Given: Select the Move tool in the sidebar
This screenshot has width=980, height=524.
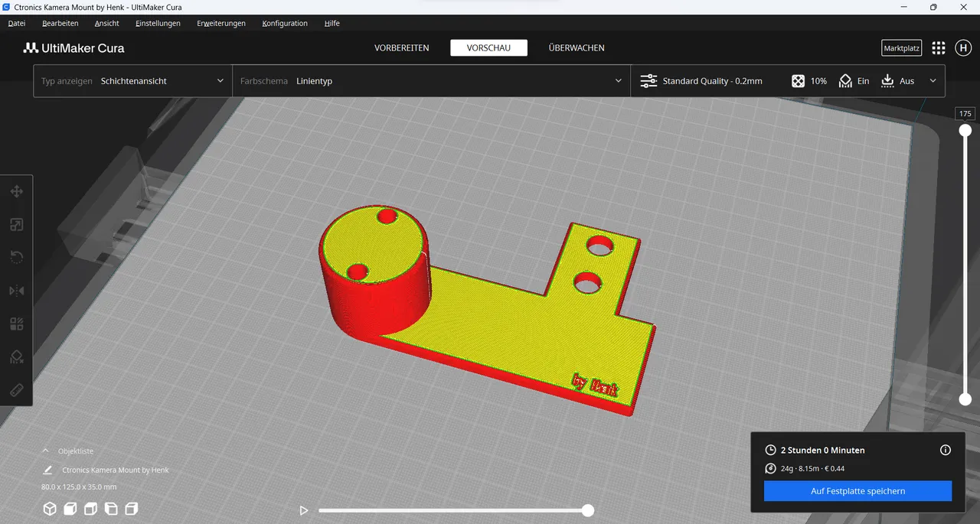Looking at the screenshot, I should [16, 191].
